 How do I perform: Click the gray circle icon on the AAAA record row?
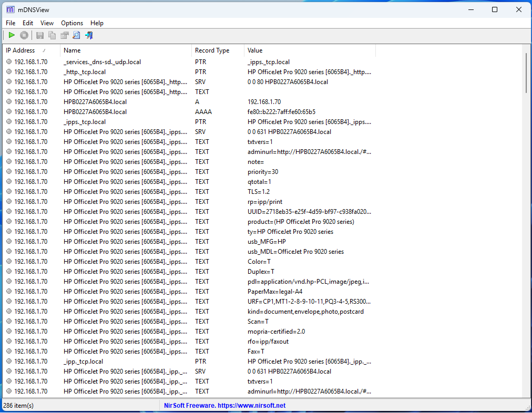tap(9, 111)
